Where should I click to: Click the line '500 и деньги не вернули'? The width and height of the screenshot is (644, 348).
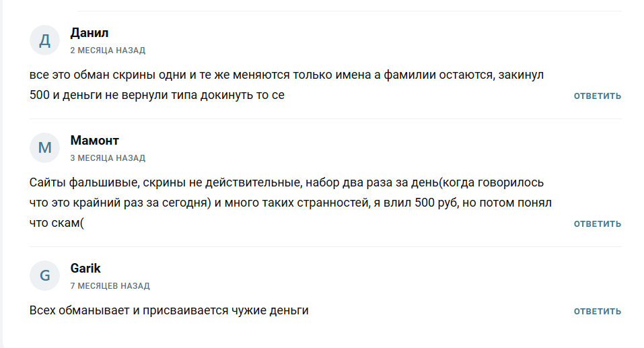pyautogui.click(x=157, y=95)
